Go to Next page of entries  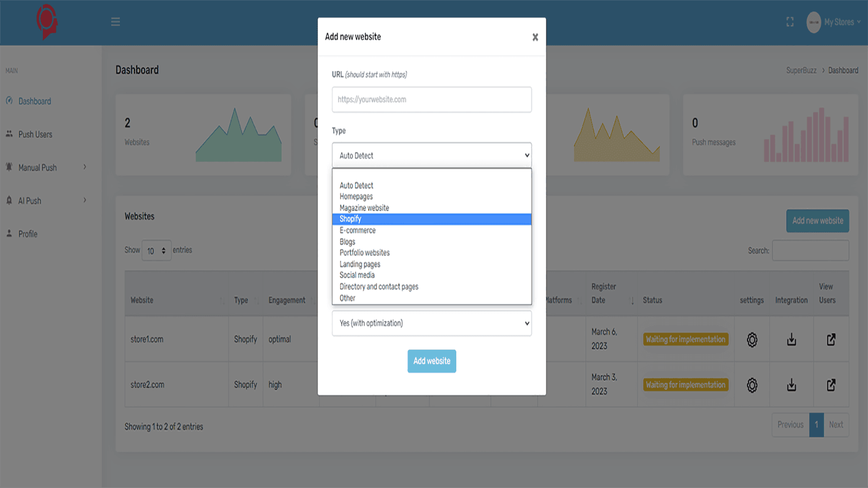tap(835, 425)
